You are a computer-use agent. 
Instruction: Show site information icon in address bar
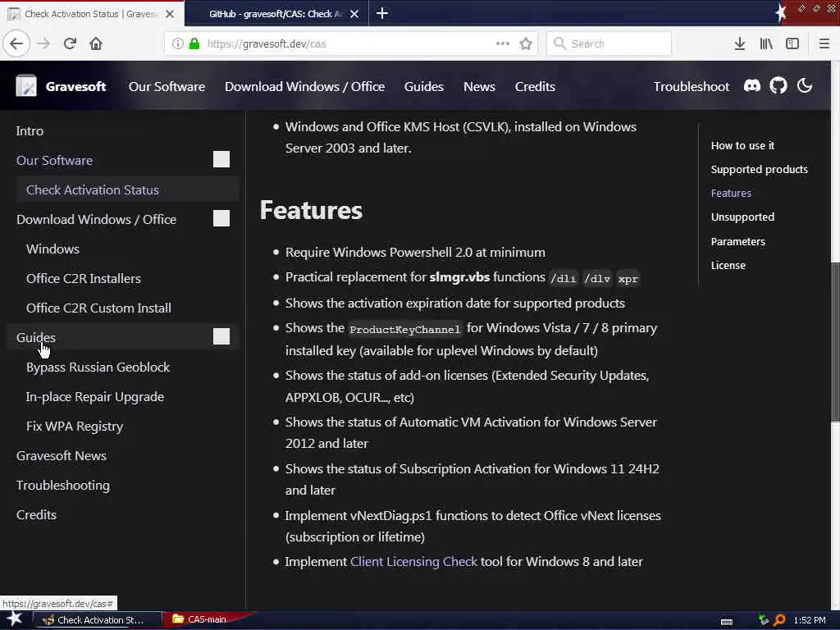coord(177,43)
